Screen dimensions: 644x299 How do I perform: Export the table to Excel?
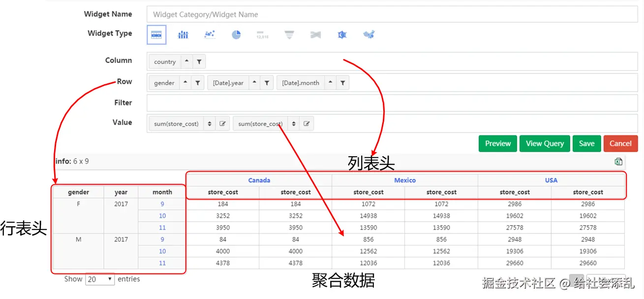618,162
